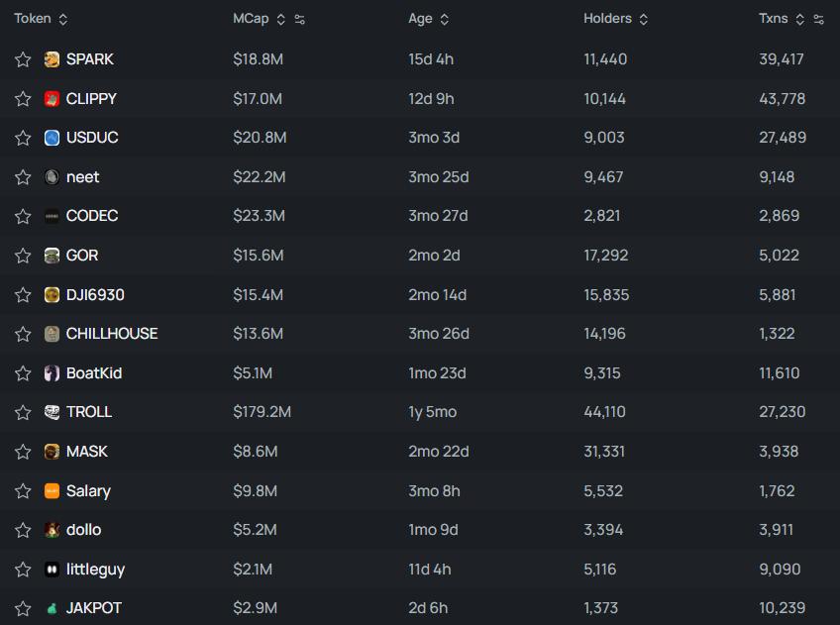The width and height of the screenshot is (840, 625).
Task: Sort by Holders column arrows
Action: coord(644,20)
